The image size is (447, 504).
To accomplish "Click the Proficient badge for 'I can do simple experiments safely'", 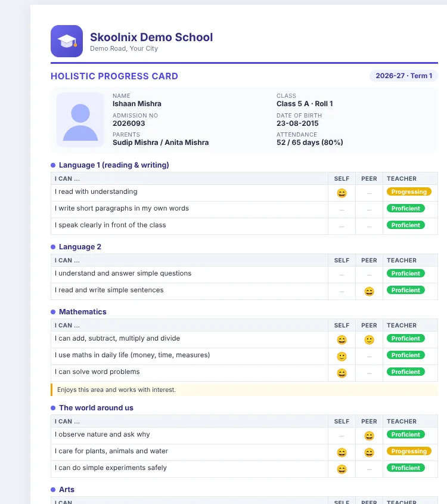I will (x=405, y=468).
